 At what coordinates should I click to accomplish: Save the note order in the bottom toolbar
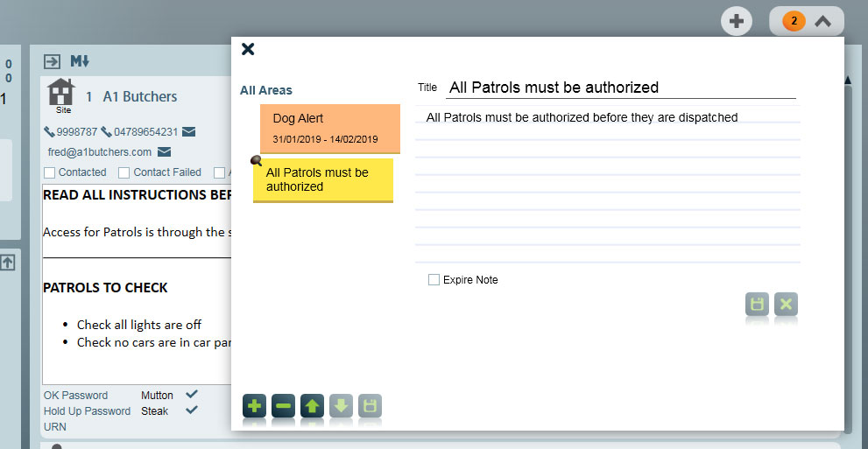click(x=370, y=406)
